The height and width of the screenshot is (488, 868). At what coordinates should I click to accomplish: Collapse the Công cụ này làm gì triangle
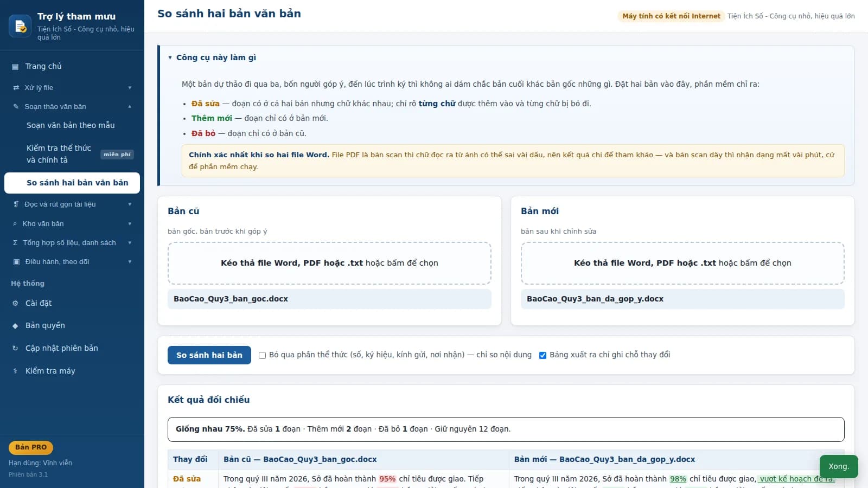170,58
